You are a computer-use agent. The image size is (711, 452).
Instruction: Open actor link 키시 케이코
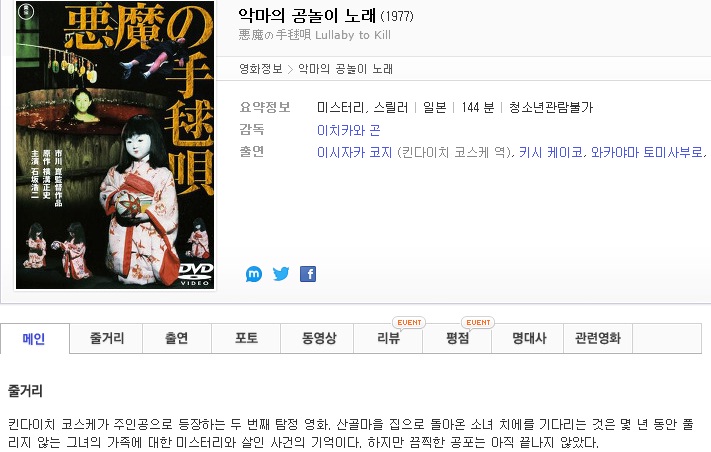(x=551, y=152)
